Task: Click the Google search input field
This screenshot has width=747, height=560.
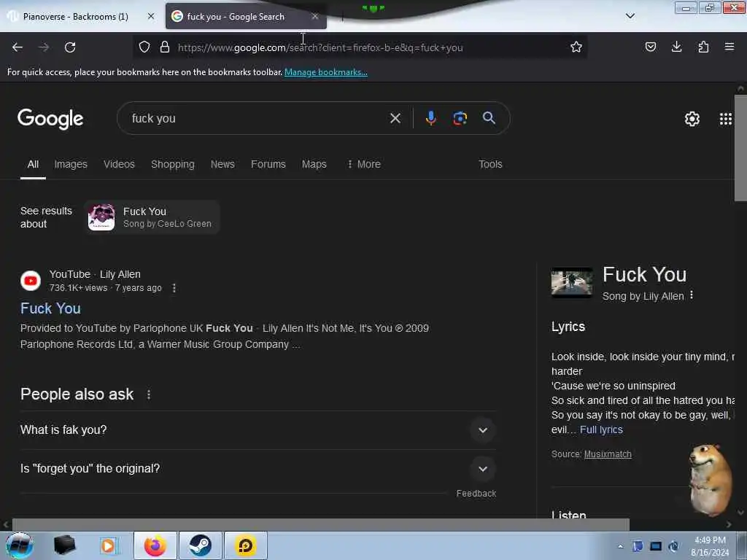Action: coord(258,119)
